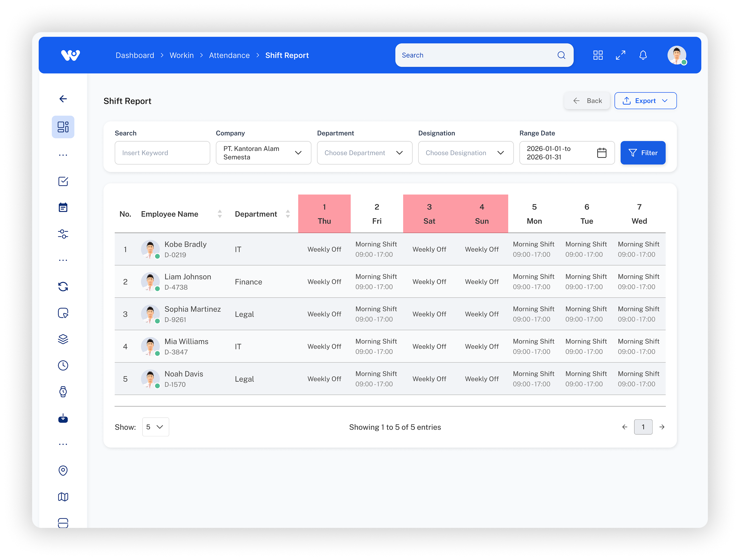Click the 3 Sat column header
The height and width of the screenshot is (560, 740).
coord(429,214)
